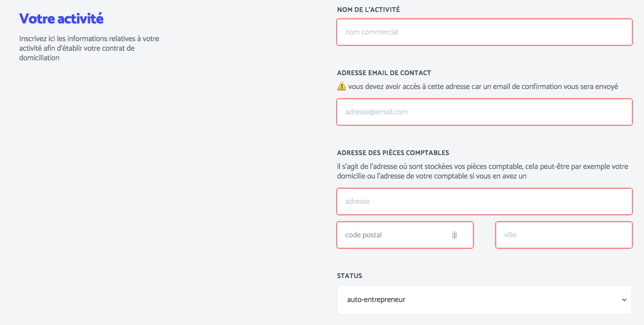
Task: Increment the code postal stepper arrow
Action: point(454,234)
